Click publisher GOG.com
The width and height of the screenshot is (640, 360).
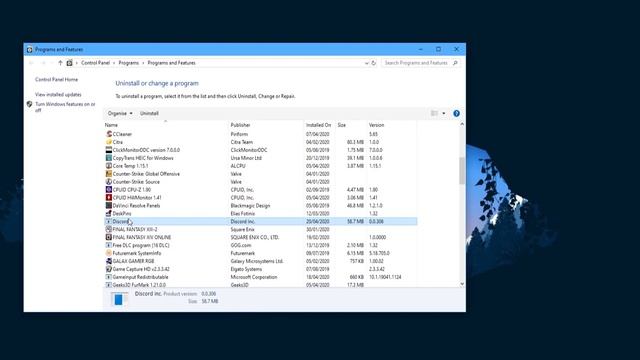click(x=241, y=245)
